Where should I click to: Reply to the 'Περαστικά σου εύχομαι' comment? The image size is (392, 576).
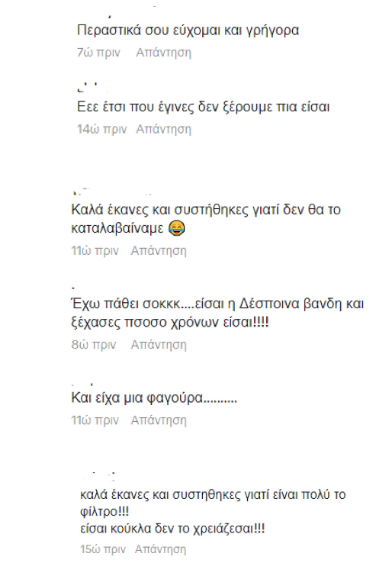pyautogui.click(x=163, y=53)
